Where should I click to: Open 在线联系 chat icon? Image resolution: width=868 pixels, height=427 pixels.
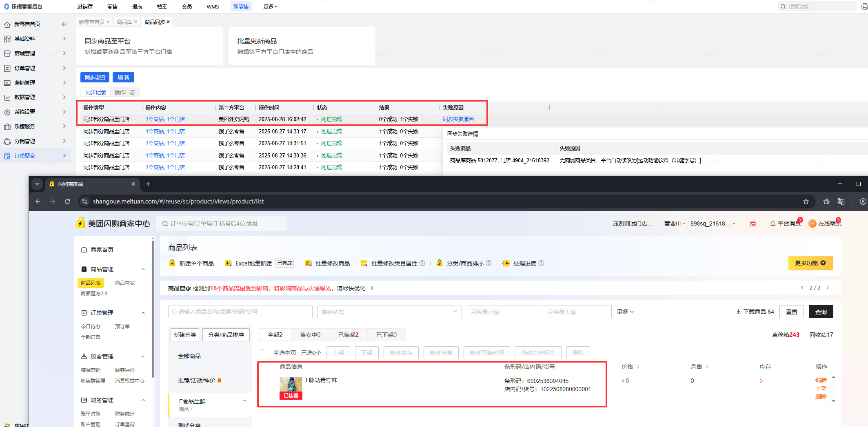813,223
